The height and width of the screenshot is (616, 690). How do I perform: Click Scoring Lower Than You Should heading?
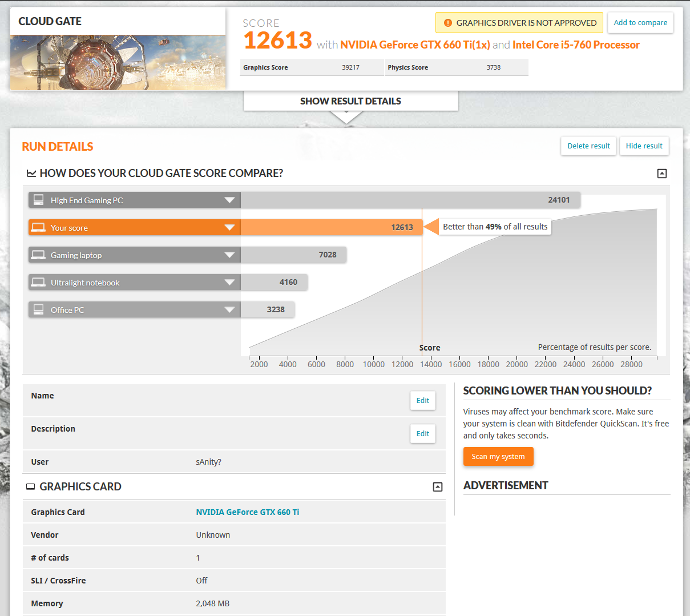point(557,390)
